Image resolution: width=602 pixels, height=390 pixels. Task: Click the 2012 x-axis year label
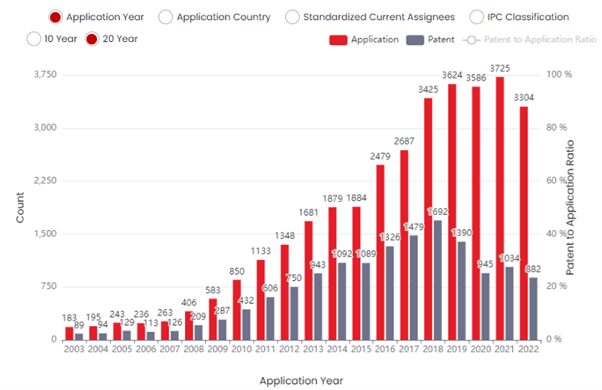289,349
